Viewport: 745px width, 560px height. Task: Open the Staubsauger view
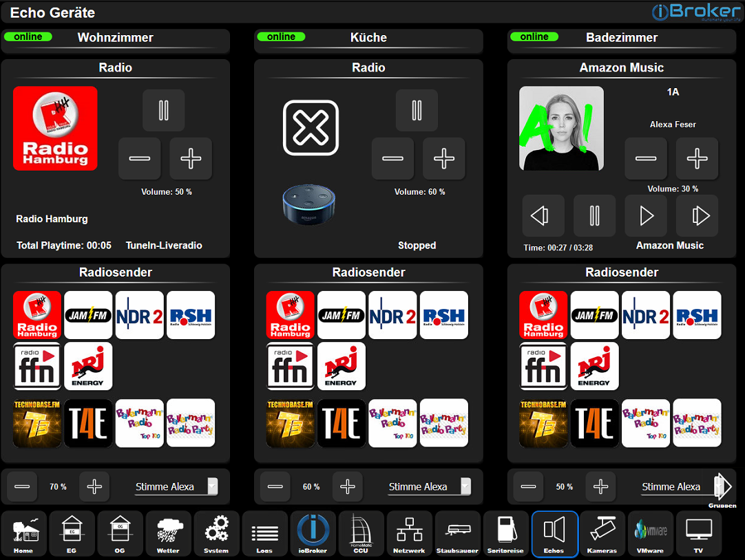(458, 534)
